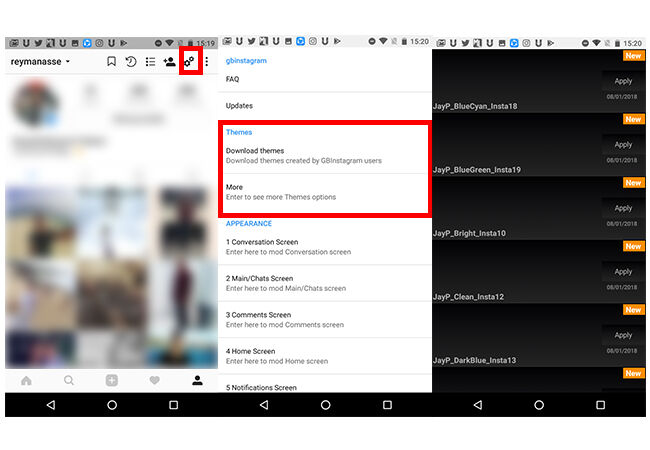Image resolution: width=650 pixels, height=450 pixels.
Task: Click the gbinstagram header text
Action: point(246,61)
